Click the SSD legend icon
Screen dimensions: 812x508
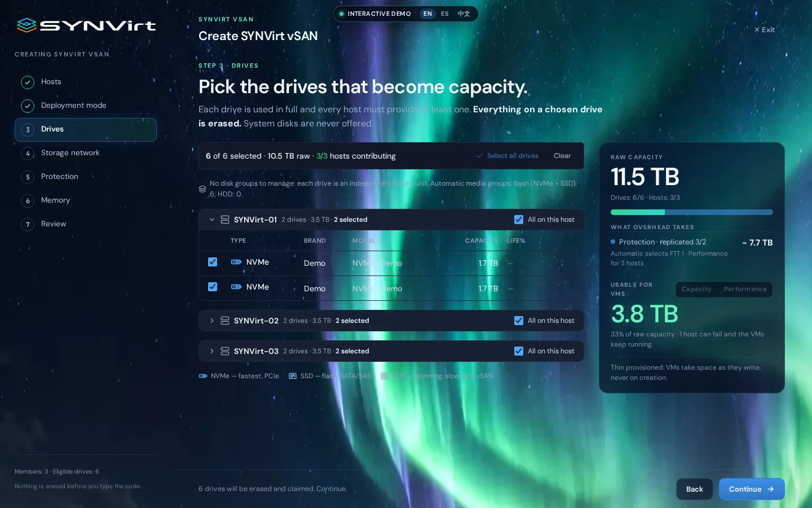(x=293, y=376)
